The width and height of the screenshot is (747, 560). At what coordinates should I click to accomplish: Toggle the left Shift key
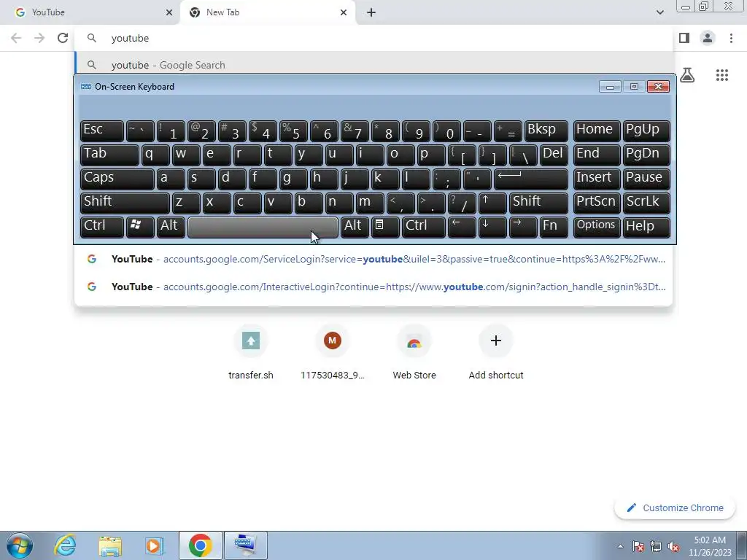[125, 203]
